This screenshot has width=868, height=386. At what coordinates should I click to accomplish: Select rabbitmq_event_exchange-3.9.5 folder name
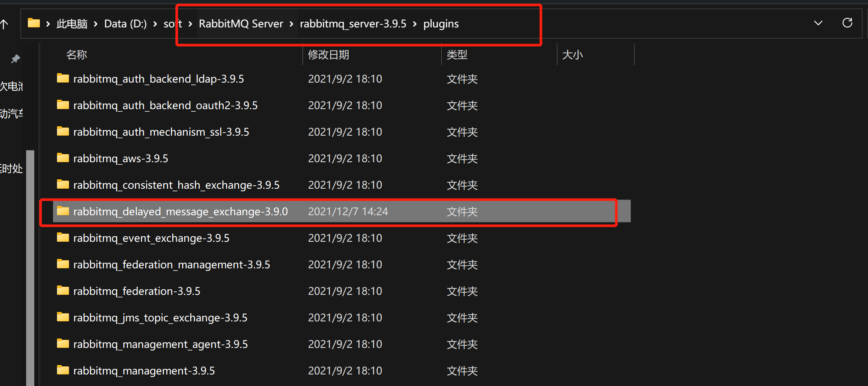point(151,238)
